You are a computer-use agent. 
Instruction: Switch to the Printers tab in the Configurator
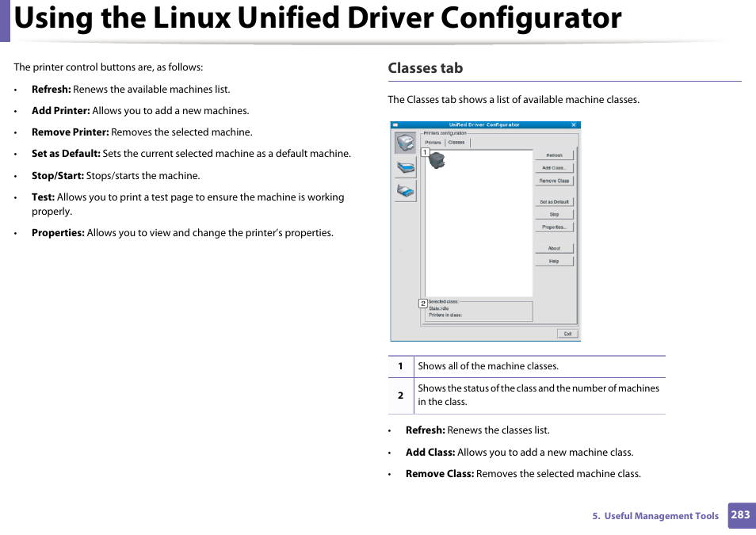pyautogui.click(x=433, y=143)
